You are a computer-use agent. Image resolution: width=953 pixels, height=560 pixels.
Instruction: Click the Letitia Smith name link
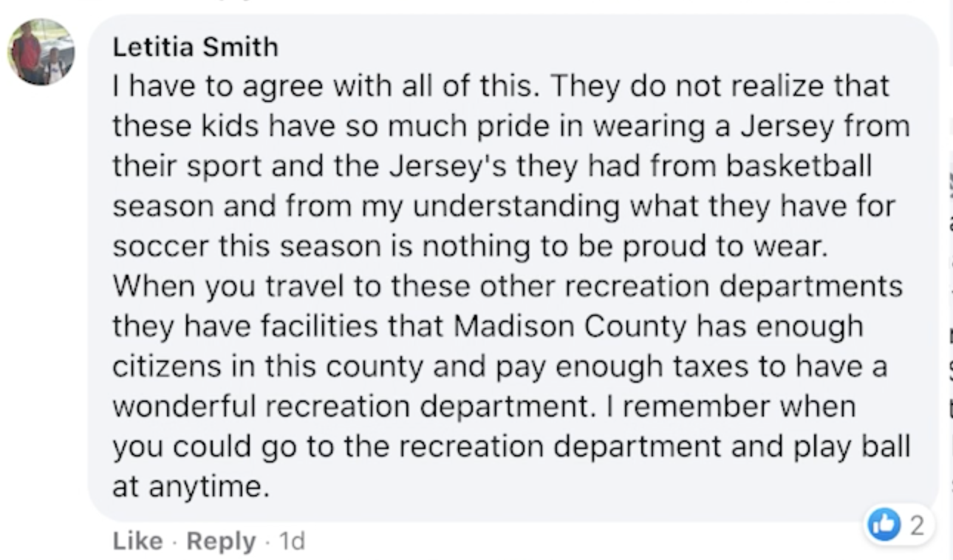coord(196,48)
